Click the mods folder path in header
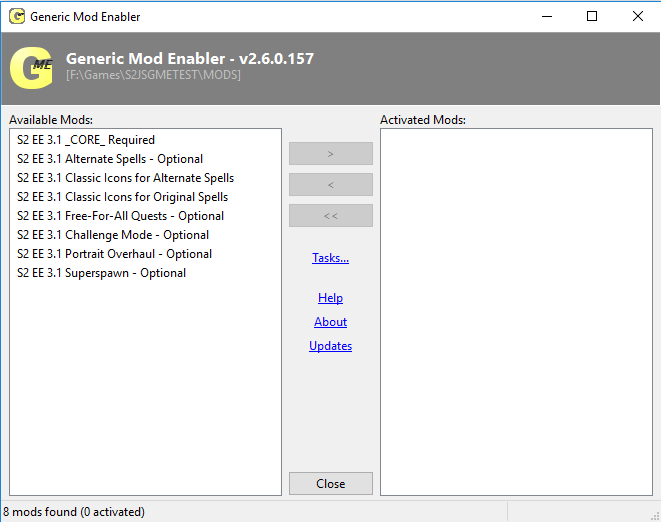This screenshot has height=522, width=661. pyautogui.click(x=153, y=75)
